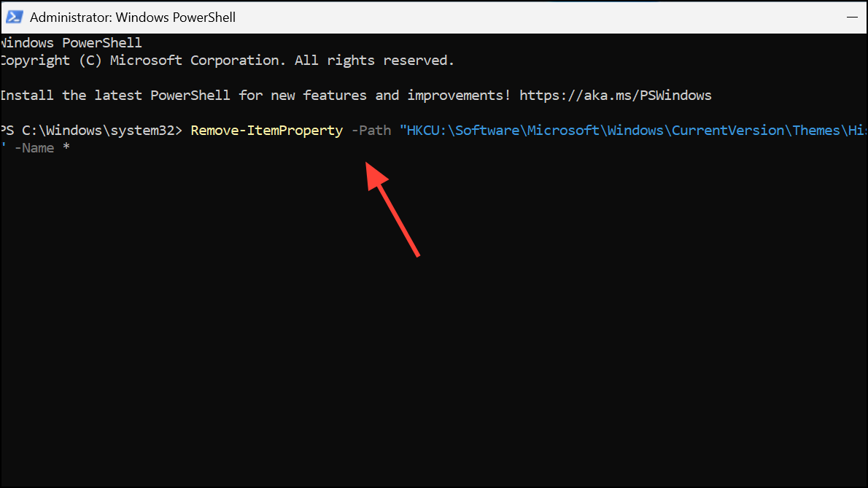Click the Copyright (C) text

(x=51, y=61)
